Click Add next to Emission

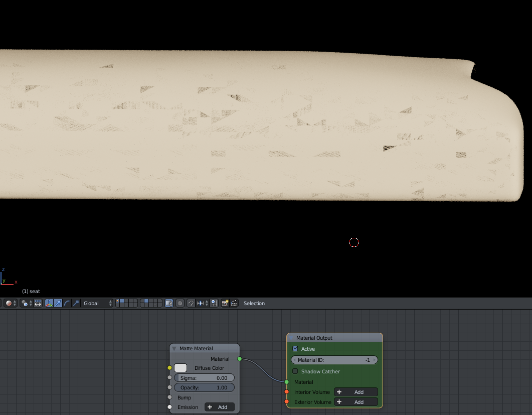coord(221,407)
